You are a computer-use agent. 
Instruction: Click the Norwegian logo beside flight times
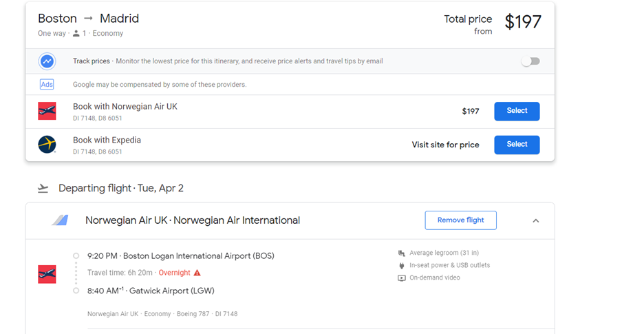[x=47, y=274]
